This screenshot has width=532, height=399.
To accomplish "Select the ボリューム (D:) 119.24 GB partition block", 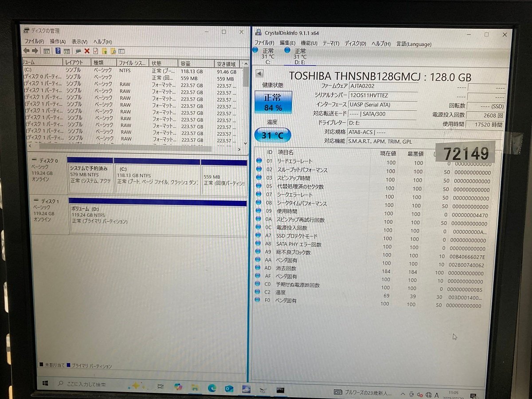I will 157,217.
